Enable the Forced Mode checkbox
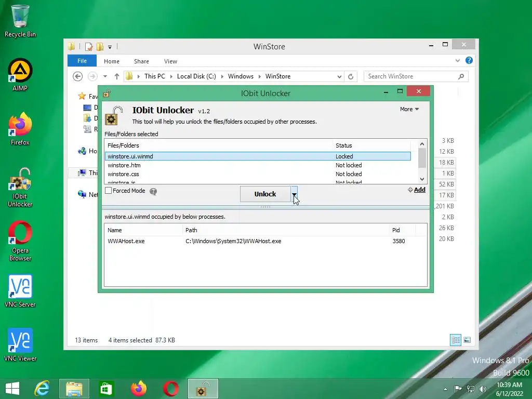 108,191
